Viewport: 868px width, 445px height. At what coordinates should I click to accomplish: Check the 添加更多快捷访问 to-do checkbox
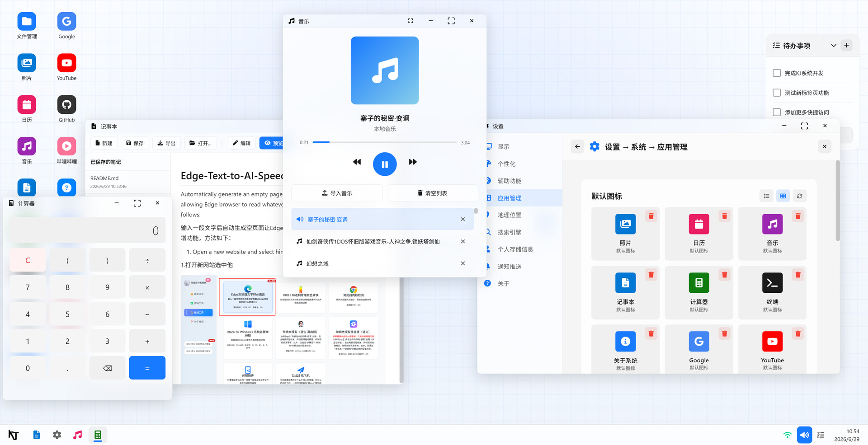tap(777, 112)
